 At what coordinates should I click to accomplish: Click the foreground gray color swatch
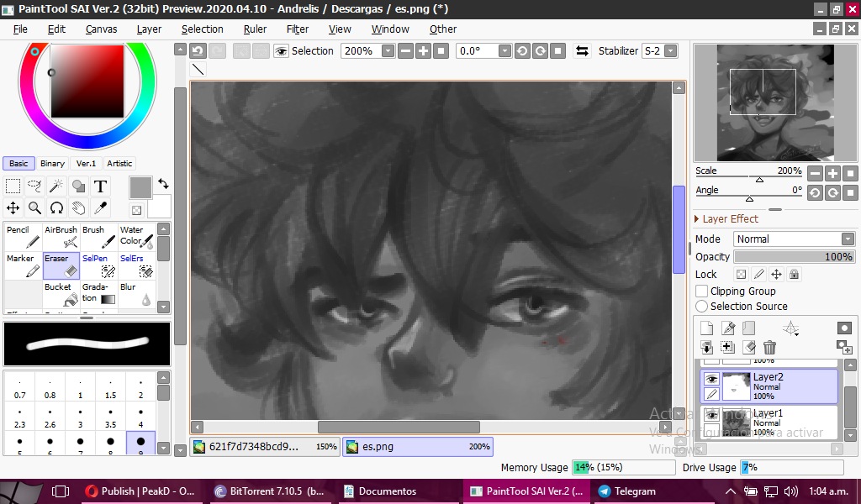[140, 187]
